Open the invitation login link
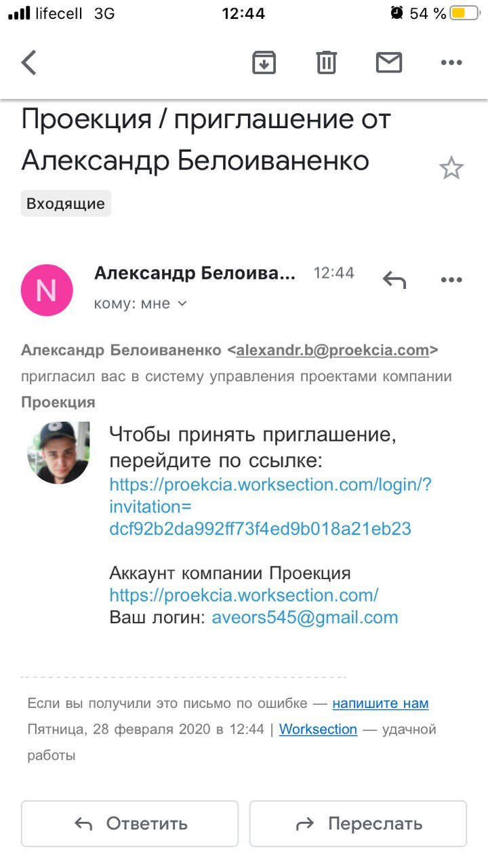The height and width of the screenshot is (868, 488). [270, 507]
